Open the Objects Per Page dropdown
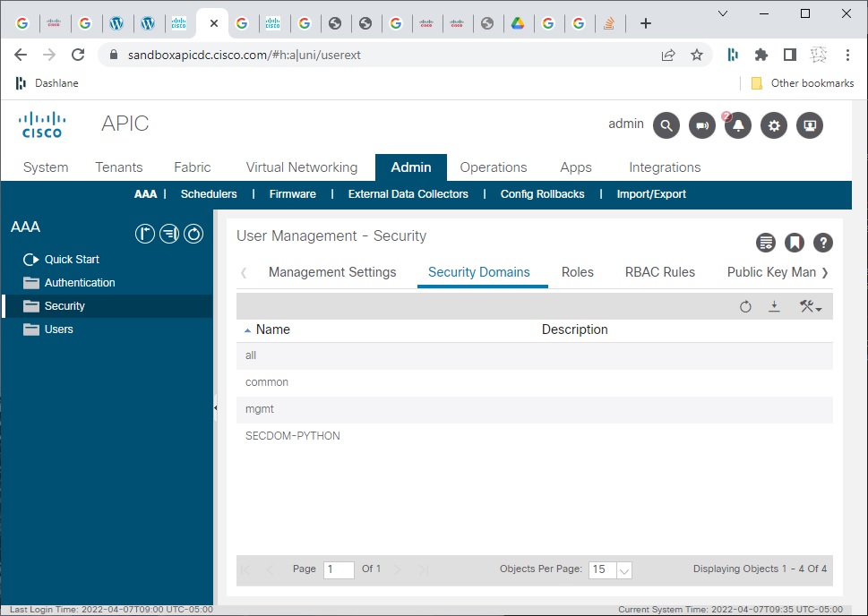The width and height of the screenshot is (868, 616). pyautogui.click(x=623, y=569)
